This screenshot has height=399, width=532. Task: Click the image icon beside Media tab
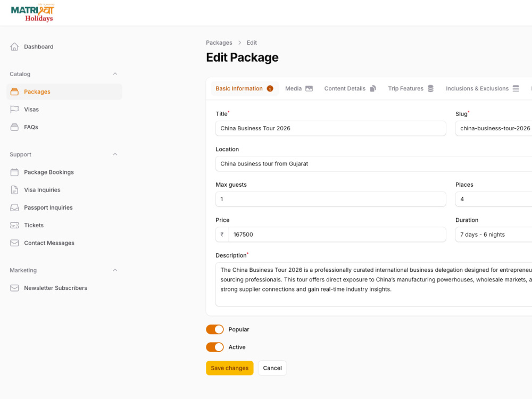pos(309,88)
